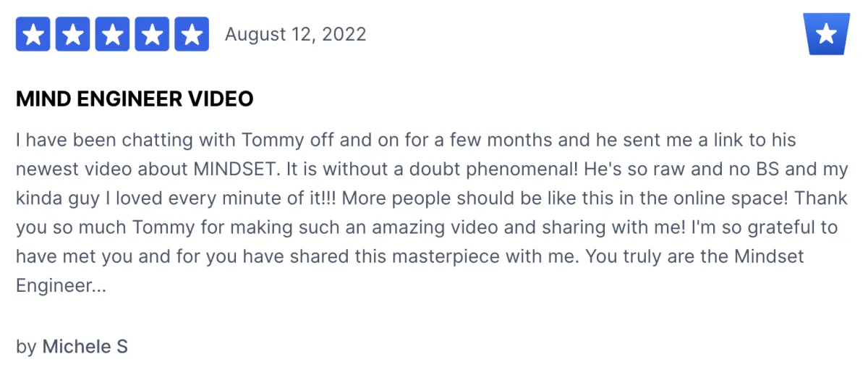Screen dimensions: 868x378
Task: Open the MIND ENGINEER VIDEO review title
Action: click(135, 99)
